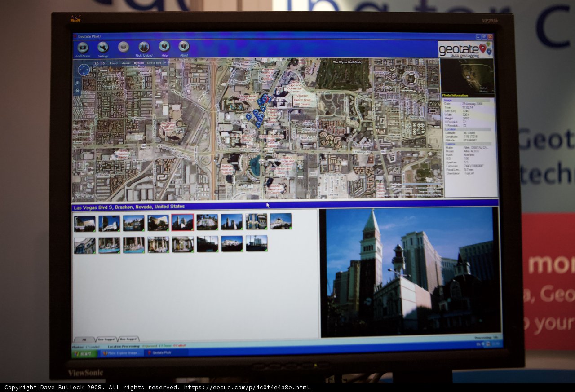Switch to the All photos tab

(x=84, y=339)
